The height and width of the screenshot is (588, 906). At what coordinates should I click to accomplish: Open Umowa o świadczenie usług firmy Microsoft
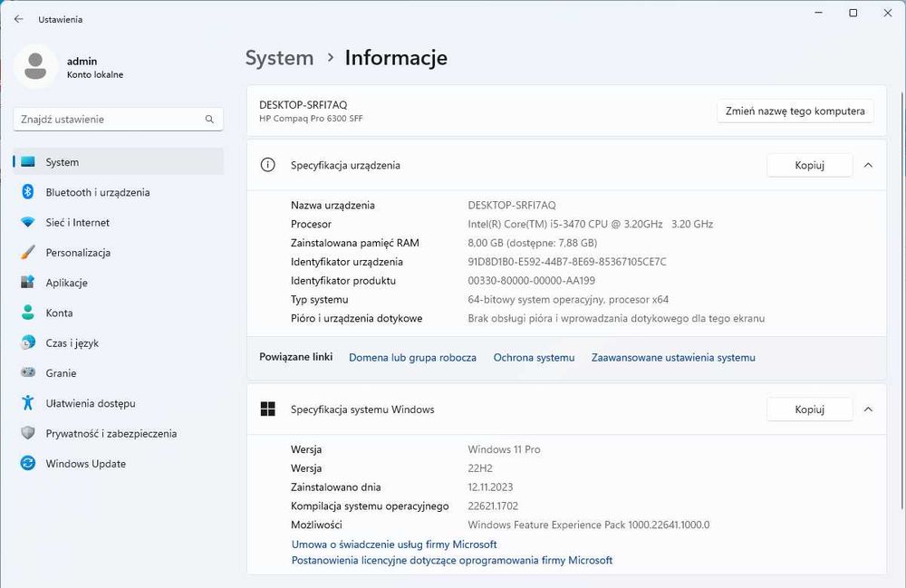(394, 545)
